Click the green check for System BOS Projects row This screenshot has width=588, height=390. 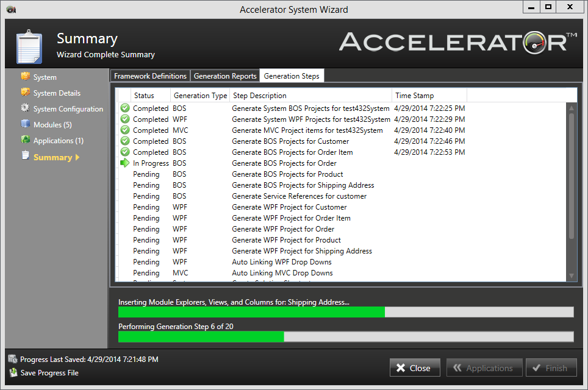[x=125, y=108]
